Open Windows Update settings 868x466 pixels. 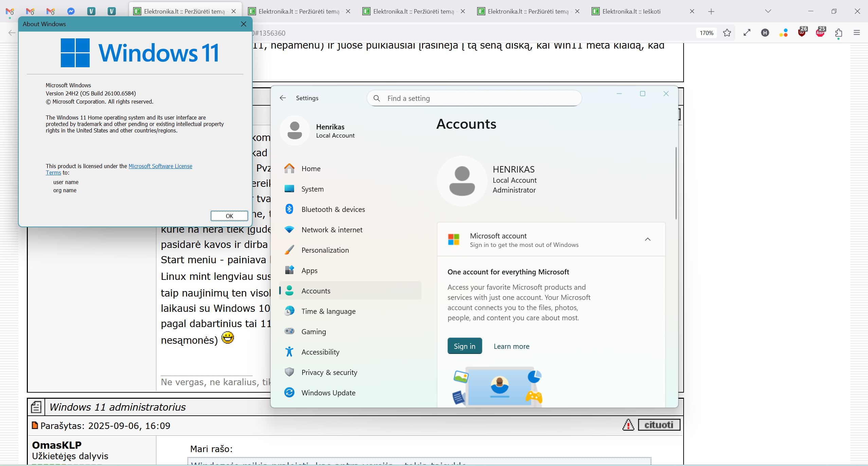tap(350, 393)
